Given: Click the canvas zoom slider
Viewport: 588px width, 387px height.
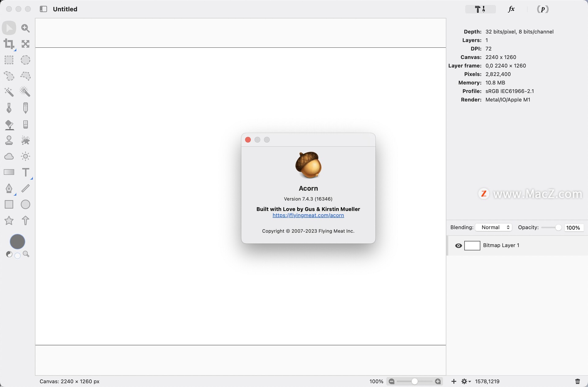Looking at the screenshot, I should [415, 381].
